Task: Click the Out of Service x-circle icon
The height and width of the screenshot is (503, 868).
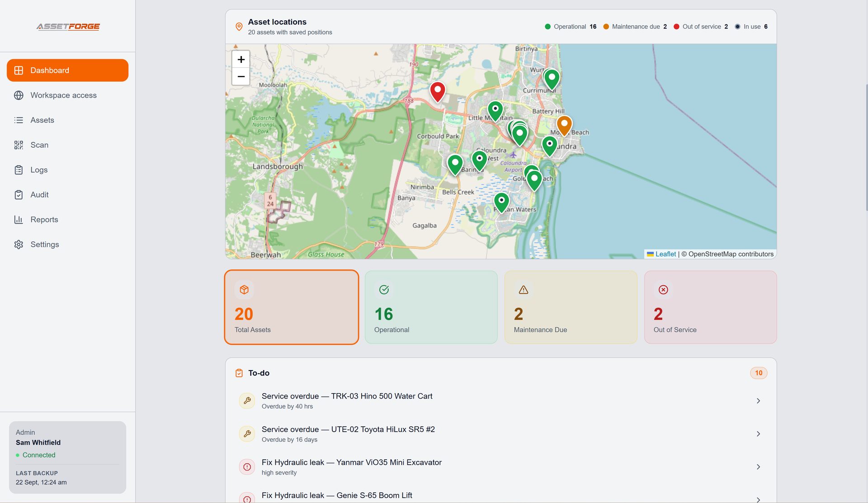Action: click(663, 290)
